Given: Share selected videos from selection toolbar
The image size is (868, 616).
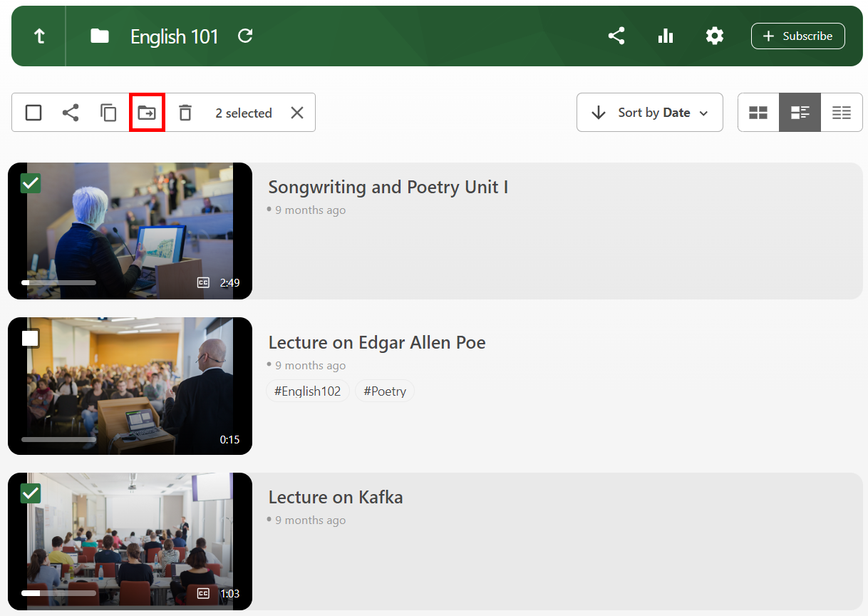Looking at the screenshot, I should coord(71,113).
